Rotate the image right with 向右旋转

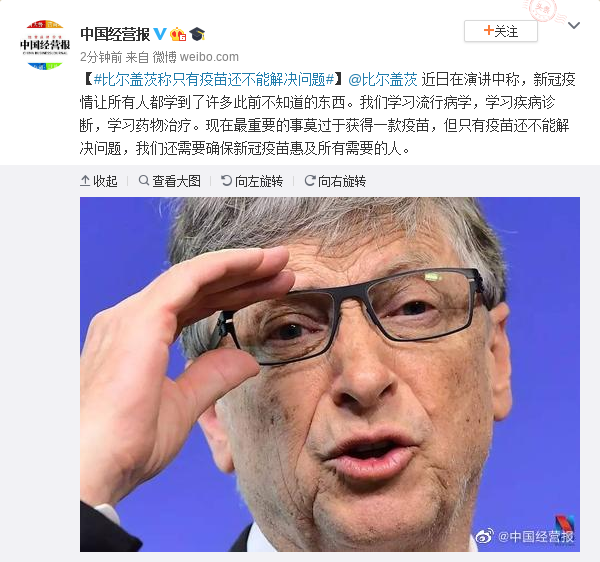335,181
